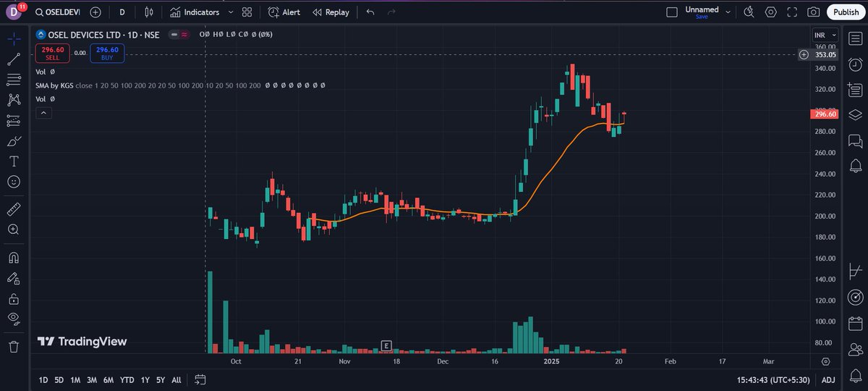Open the layout setup square icon
Screen dimensions: 868x391
[x=672, y=12]
